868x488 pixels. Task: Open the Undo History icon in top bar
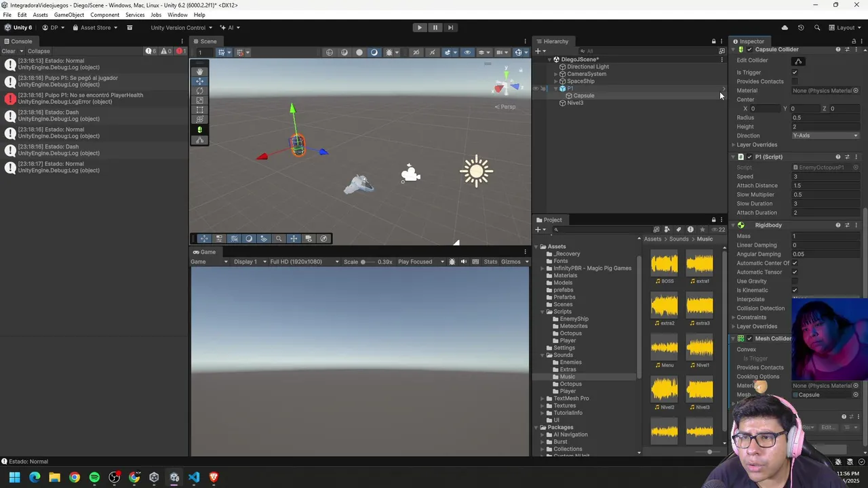pos(801,28)
